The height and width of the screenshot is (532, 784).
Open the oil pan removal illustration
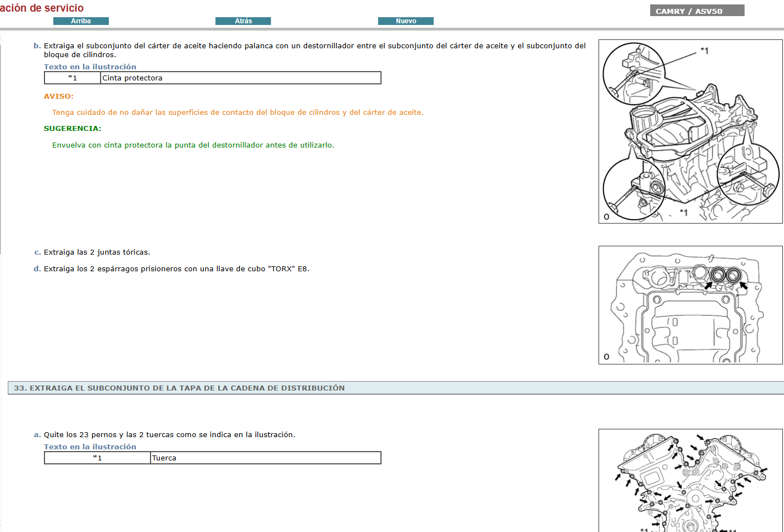tap(690, 131)
